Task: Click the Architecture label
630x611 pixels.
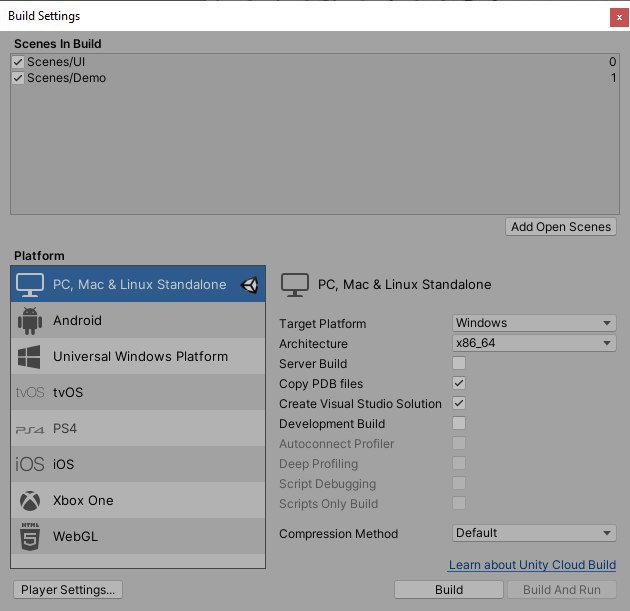Action: pos(313,344)
